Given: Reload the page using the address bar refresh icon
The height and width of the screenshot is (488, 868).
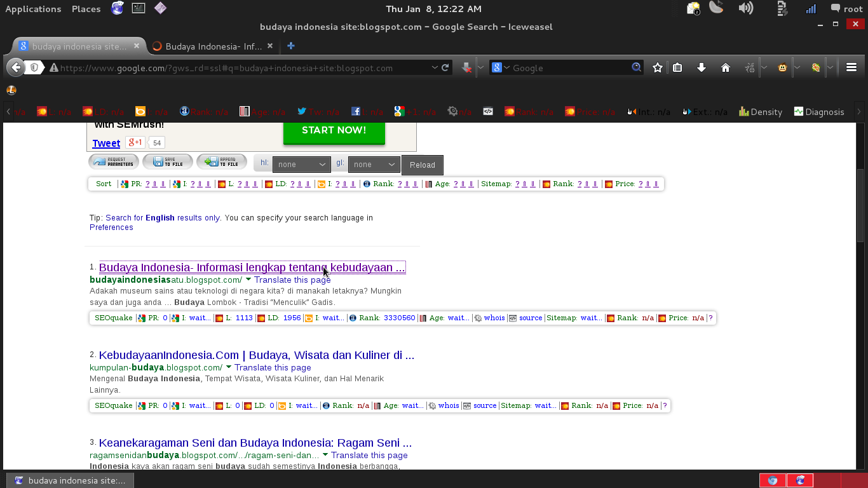Looking at the screenshot, I should [x=445, y=67].
